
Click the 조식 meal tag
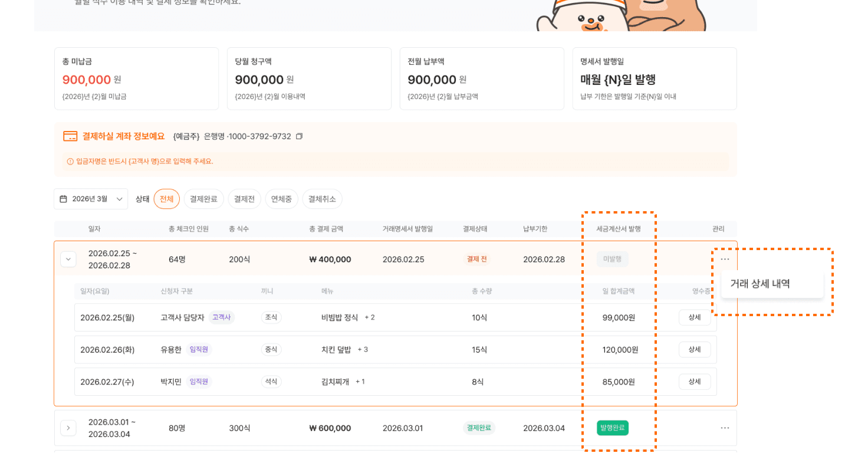[271, 317]
